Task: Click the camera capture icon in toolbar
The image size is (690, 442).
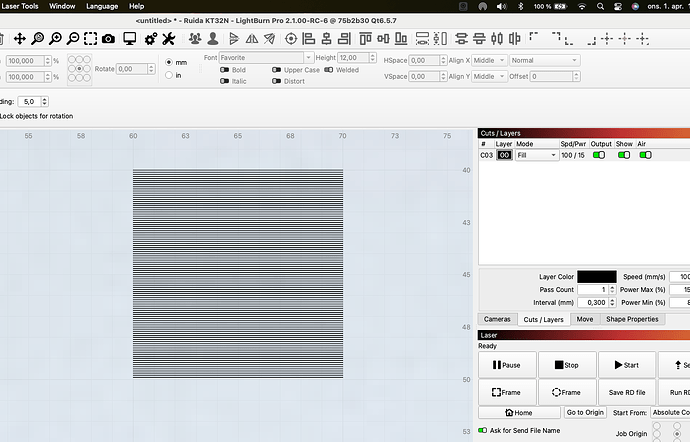Action: tap(108, 39)
